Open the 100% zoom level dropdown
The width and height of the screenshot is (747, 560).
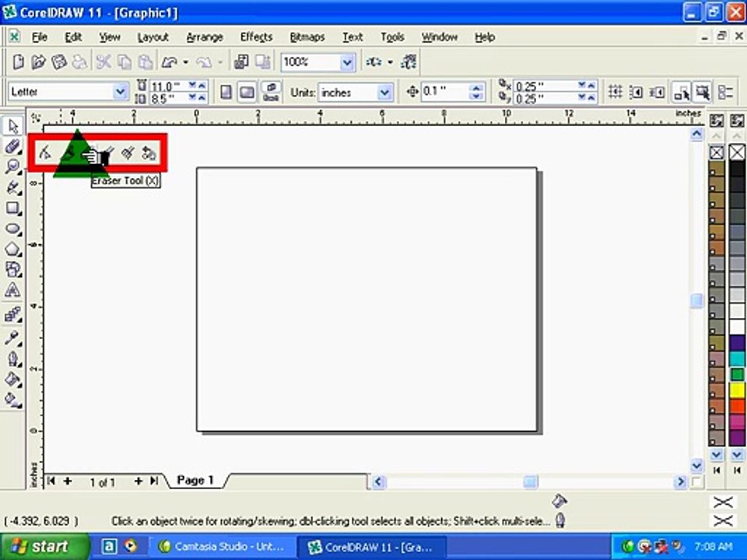(x=347, y=62)
